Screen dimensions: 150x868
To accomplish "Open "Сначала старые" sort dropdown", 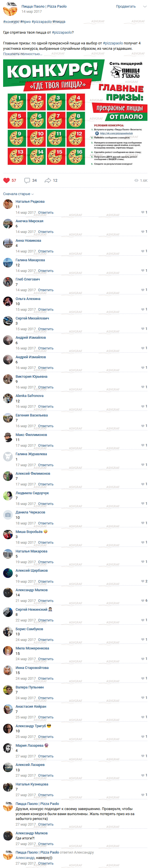I will coord(19,194).
